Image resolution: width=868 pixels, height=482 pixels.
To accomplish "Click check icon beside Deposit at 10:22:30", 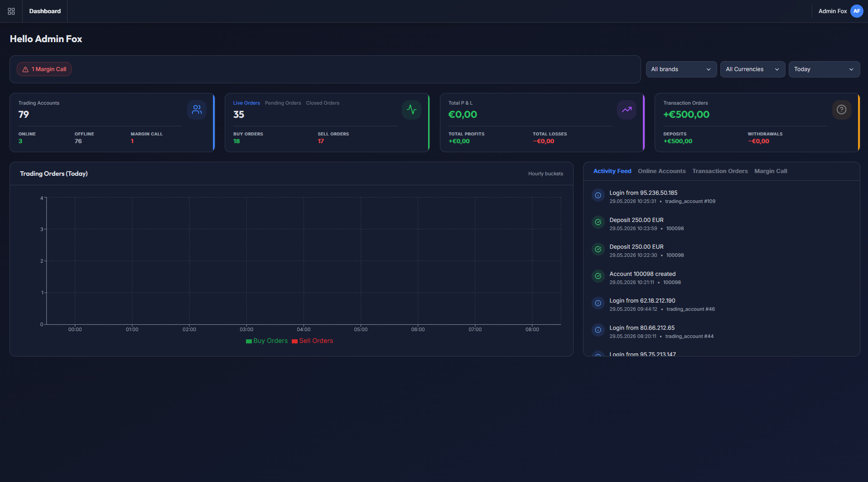I will pos(598,249).
